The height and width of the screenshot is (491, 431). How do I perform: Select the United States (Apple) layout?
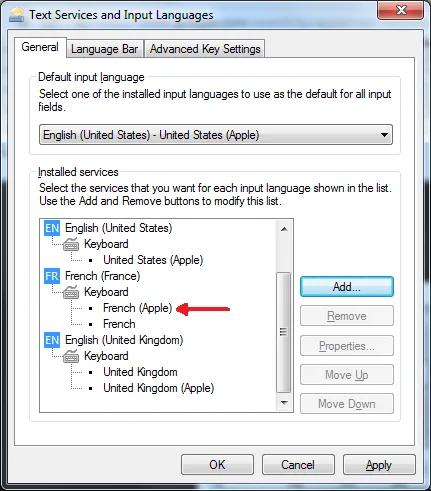pos(153,260)
